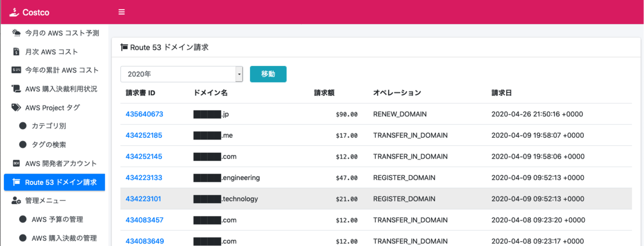Click the 請求書 ID column header
644x246 pixels.
coord(141,93)
